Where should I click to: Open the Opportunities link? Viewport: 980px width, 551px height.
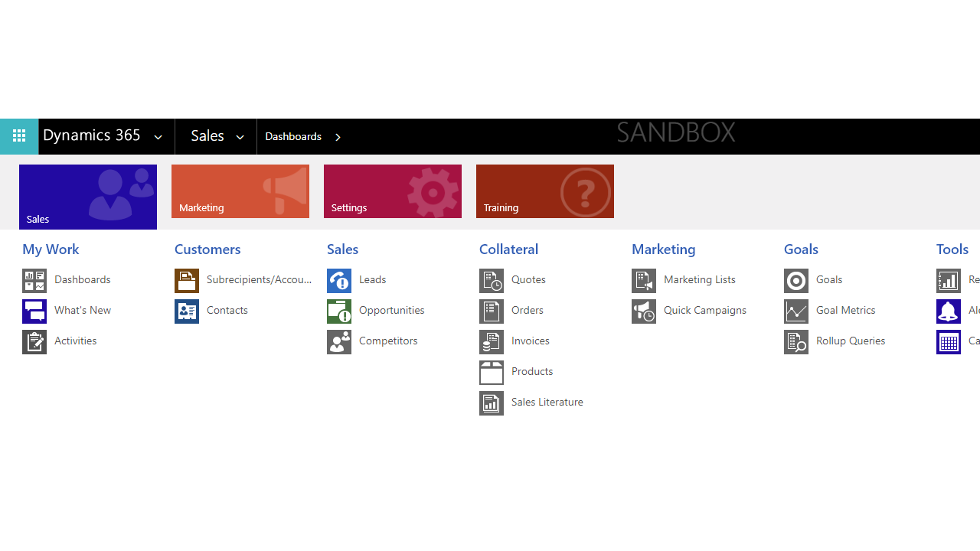[x=392, y=310]
